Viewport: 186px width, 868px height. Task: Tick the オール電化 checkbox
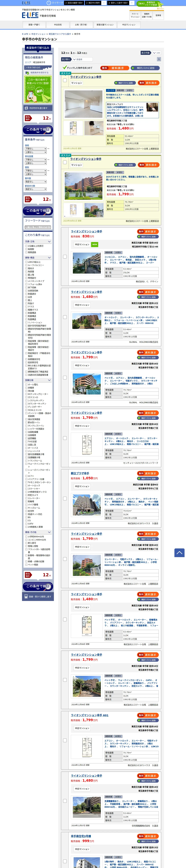pos(26,385)
